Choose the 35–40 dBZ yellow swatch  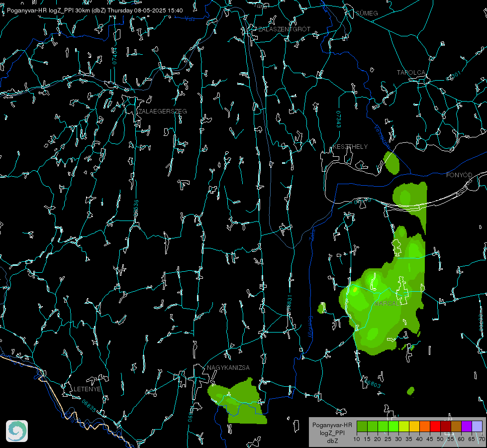pyautogui.click(x=414, y=427)
